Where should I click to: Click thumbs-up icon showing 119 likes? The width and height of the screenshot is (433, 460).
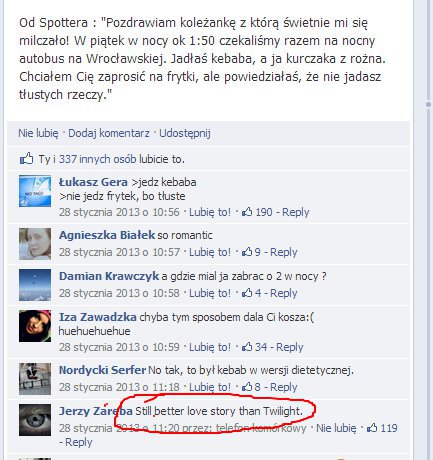372,428
